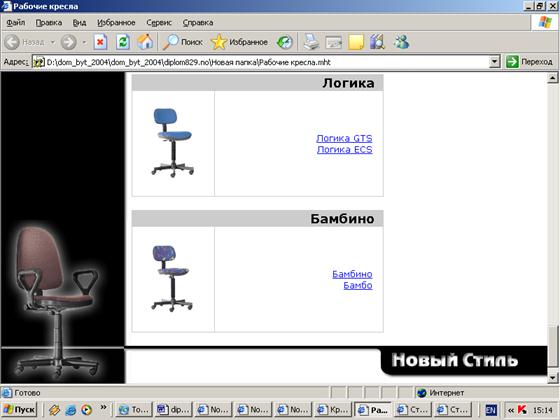Click the Переход go button

click(x=529, y=62)
